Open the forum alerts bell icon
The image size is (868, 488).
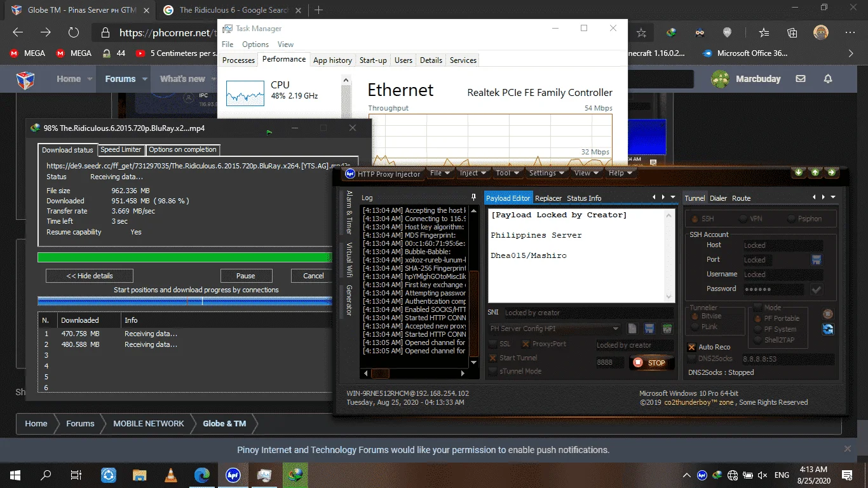tap(828, 79)
